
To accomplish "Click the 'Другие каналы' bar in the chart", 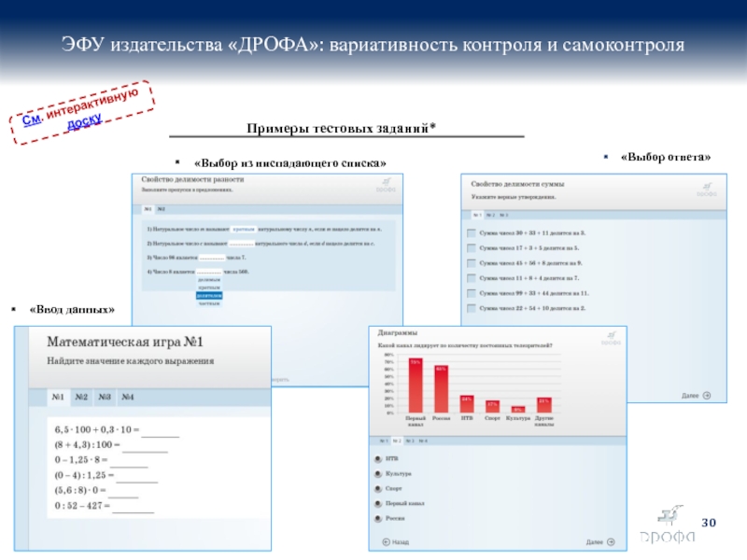I will tap(544, 405).
